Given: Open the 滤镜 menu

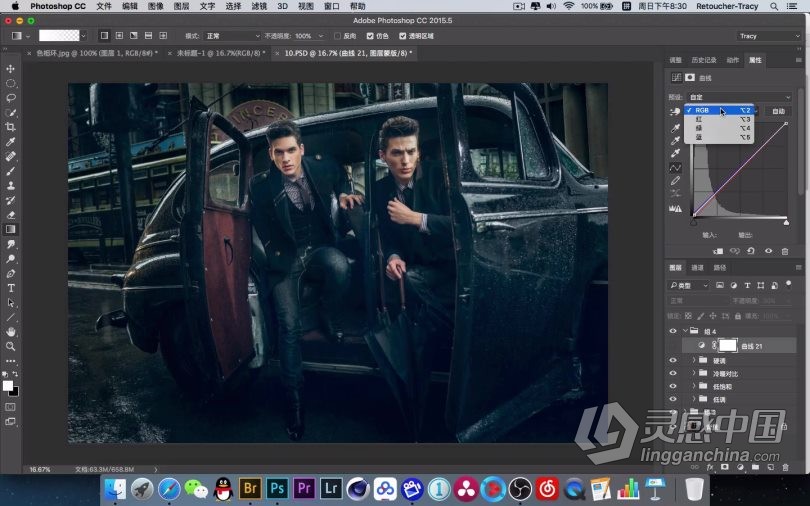Looking at the screenshot, I should point(259,6).
